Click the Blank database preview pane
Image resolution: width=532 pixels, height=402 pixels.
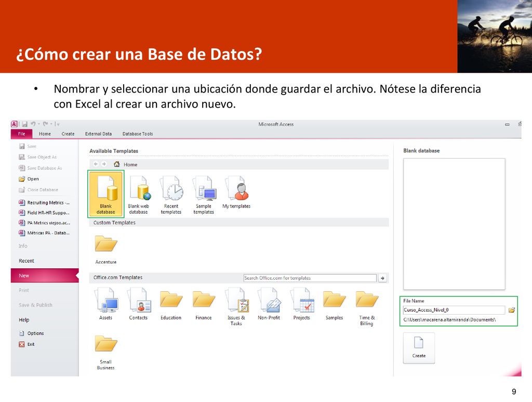click(x=454, y=224)
